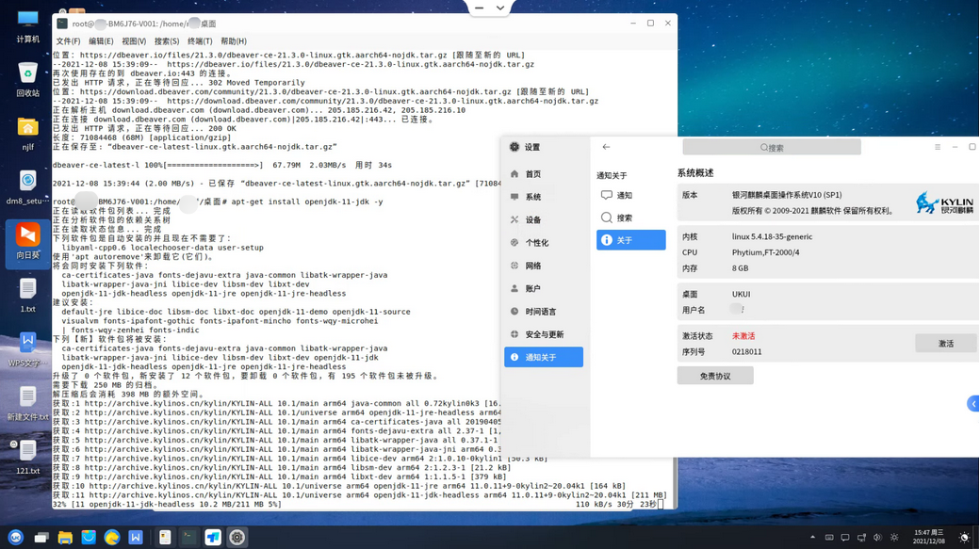Click the Phytium,FT-2000/4 CPU value
The height and width of the screenshot is (549, 980).
[x=765, y=252]
